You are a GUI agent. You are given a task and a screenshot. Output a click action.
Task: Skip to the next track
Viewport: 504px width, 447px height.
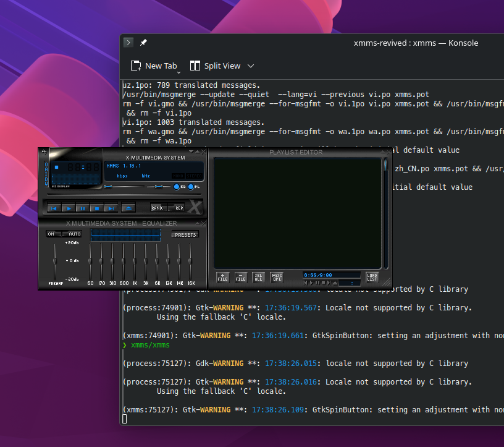click(x=111, y=208)
